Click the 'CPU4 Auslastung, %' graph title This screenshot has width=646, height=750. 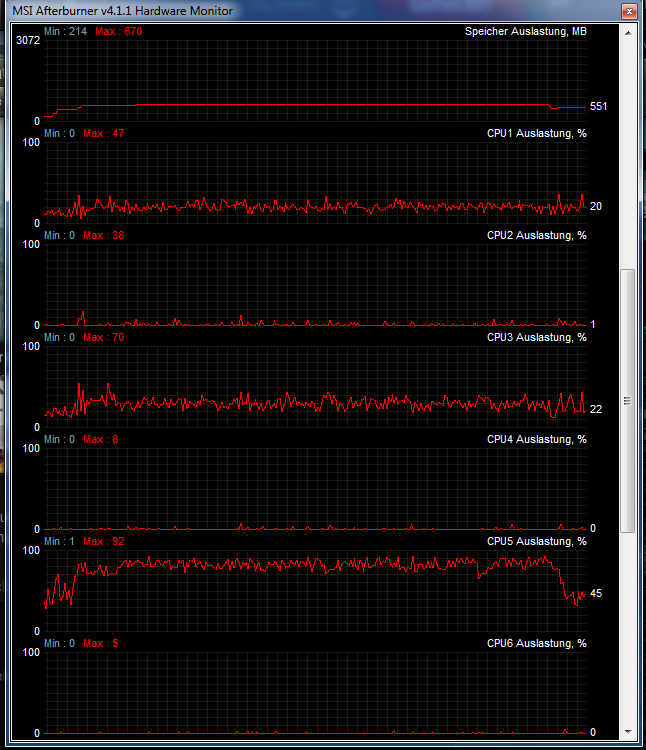pos(537,439)
